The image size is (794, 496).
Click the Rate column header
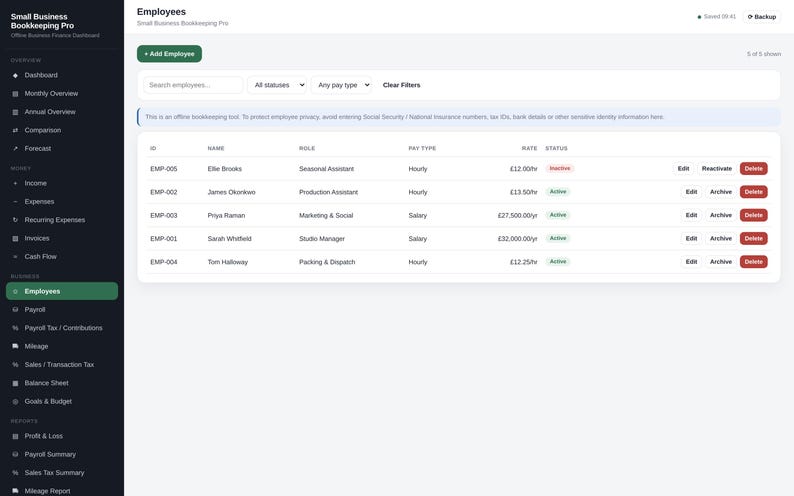[529, 148]
